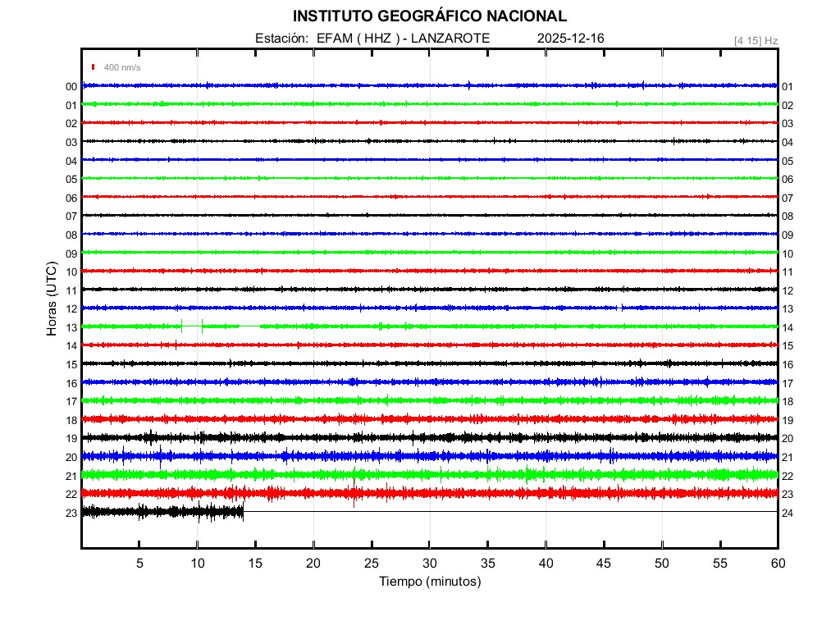840x630 pixels.
Task: Click the 60 minute tick label
Action: pos(777,563)
